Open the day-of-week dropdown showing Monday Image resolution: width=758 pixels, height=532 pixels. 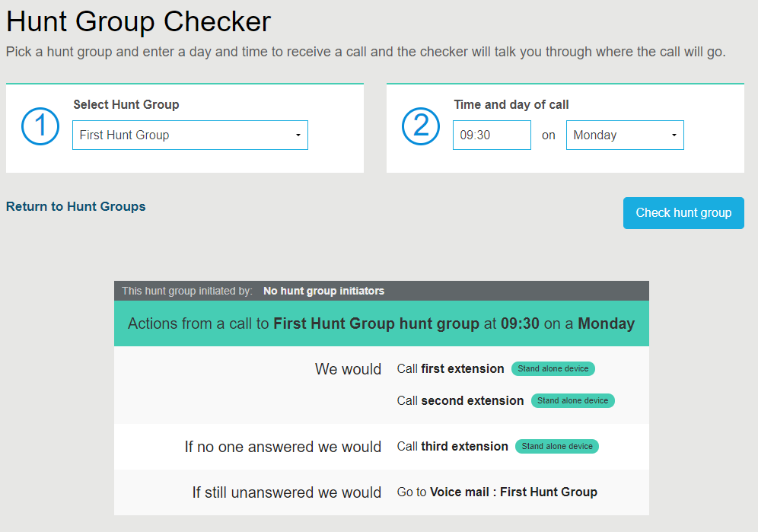click(625, 135)
